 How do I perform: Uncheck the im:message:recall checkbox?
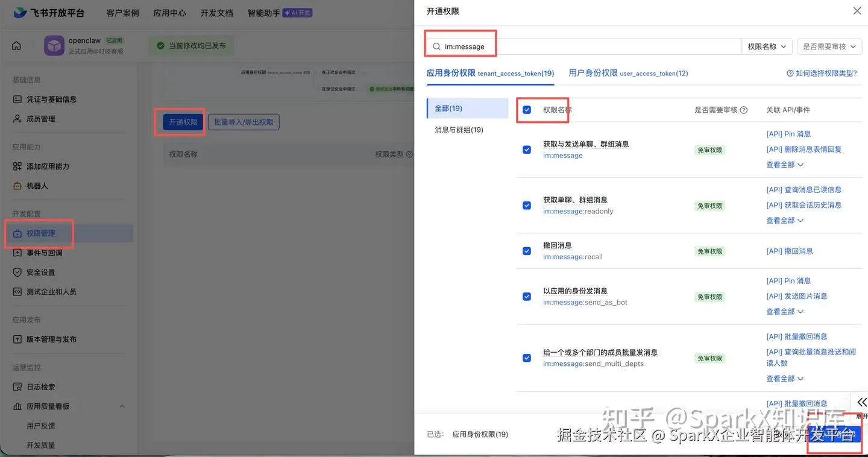527,251
